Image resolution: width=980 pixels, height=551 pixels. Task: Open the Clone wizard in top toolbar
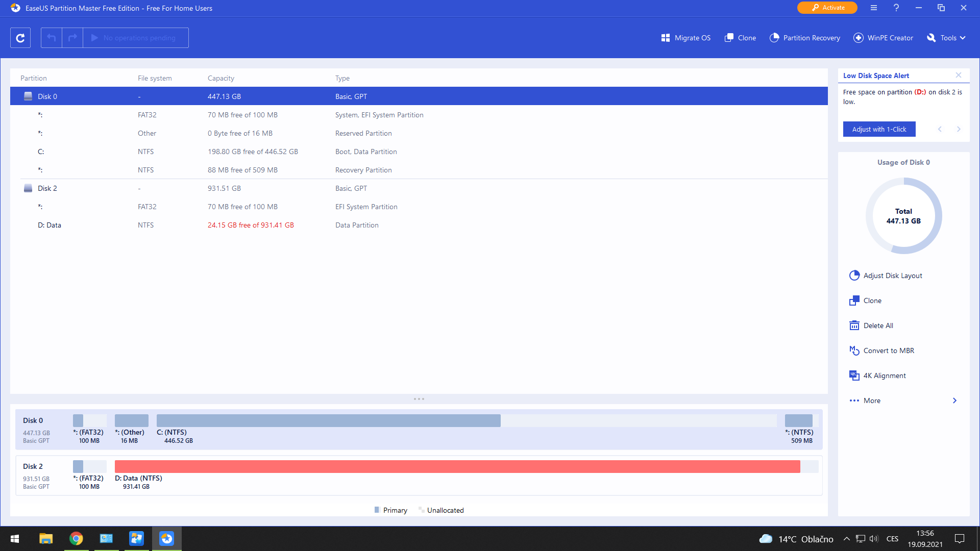(x=740, y=38)
